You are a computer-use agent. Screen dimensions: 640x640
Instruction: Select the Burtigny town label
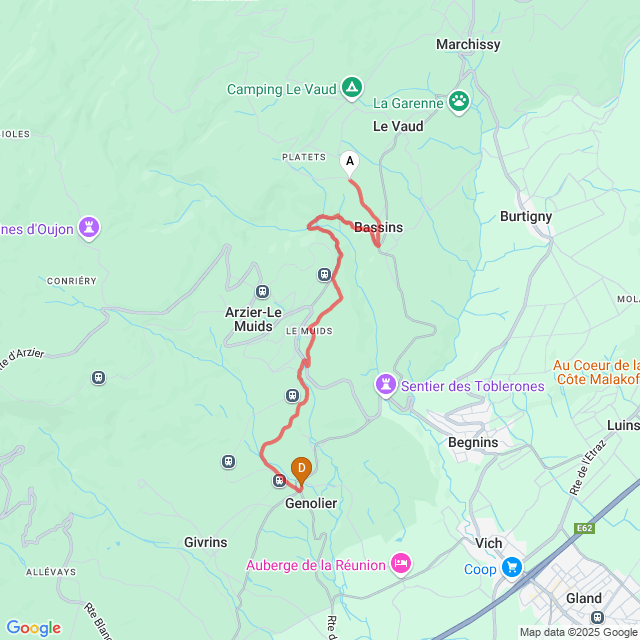(526, 217)
